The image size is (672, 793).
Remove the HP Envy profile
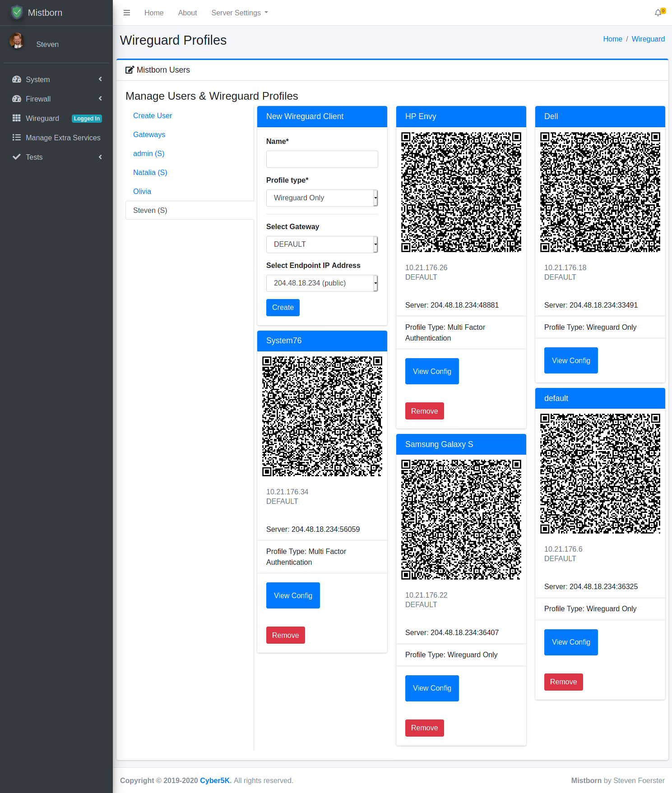pyautogui.click(x=425, y=411)
